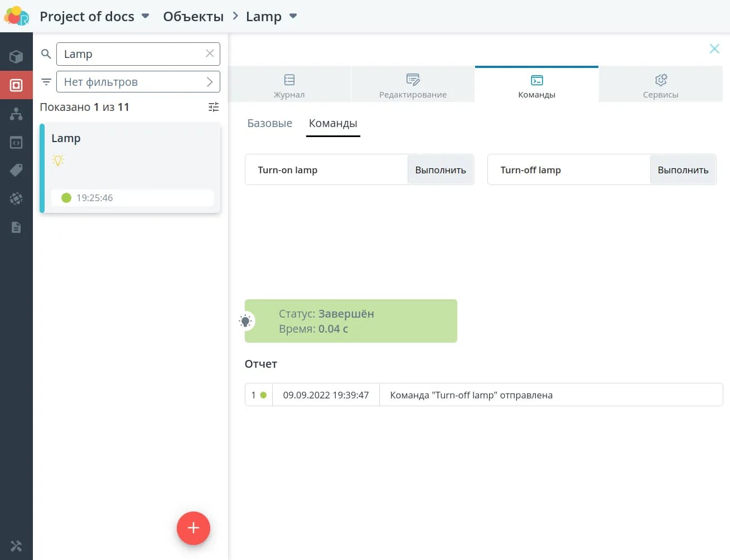Execute the Turn-on lamp command
The image size is (730, 560).
[x=440, y=170]
